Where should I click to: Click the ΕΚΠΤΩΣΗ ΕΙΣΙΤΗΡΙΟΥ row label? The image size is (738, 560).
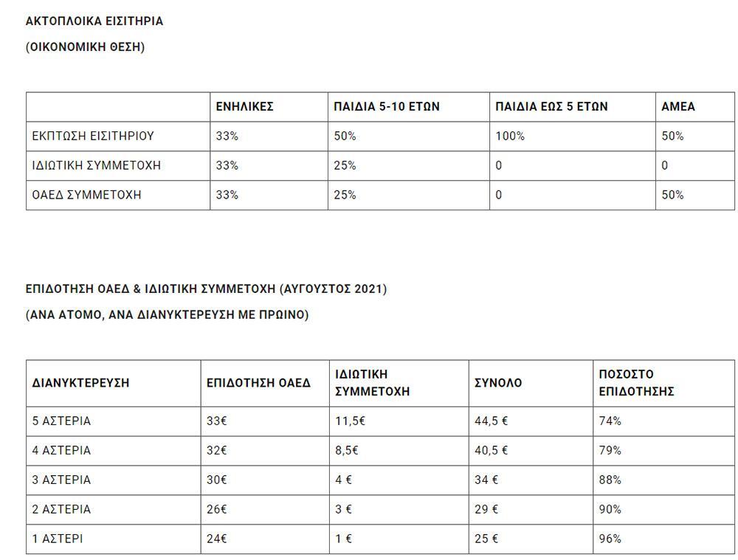pos(93,136)
